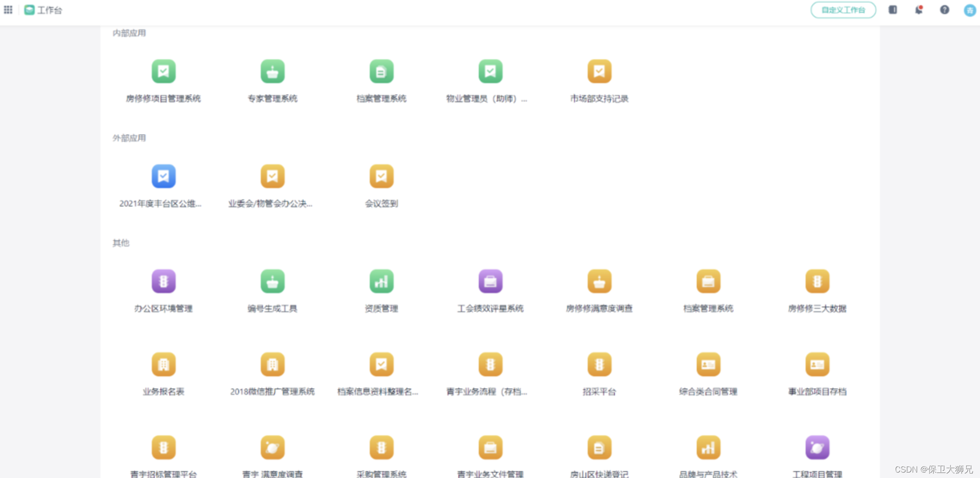This screenshot has height=478, width=980.
Task: Open 事业部项目存档 app icon
Action: [x=817, y=364]
